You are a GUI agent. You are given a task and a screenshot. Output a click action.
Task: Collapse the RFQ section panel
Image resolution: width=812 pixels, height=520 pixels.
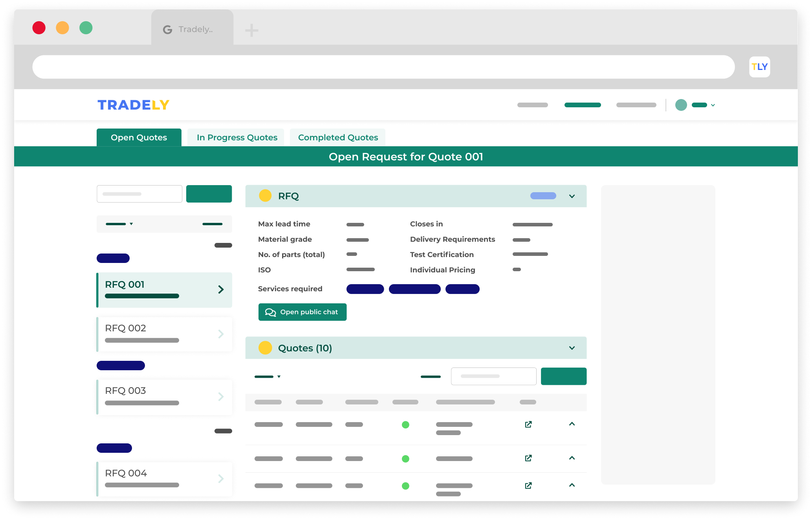tap(572, 196)
